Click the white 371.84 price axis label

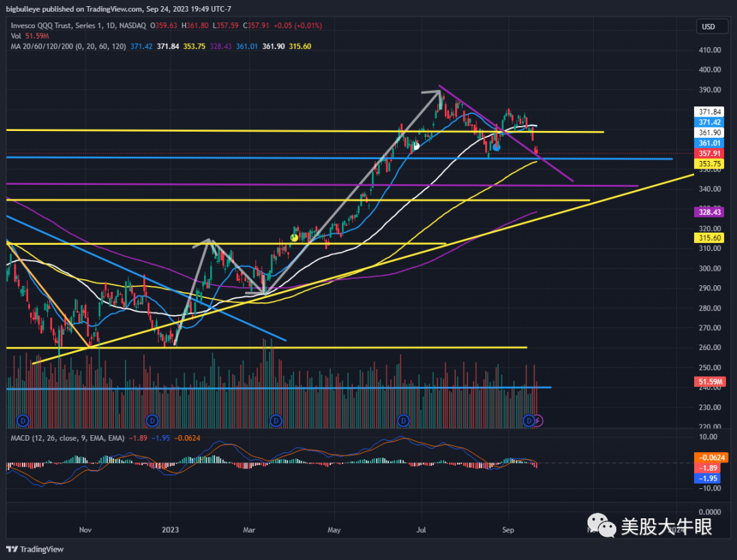tap(709, 112)
